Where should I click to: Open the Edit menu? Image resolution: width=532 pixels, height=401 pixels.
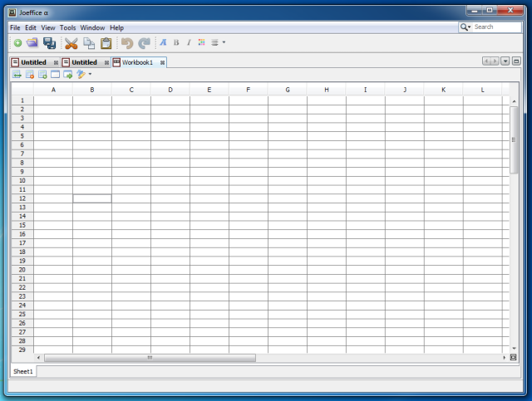pos(31,27)
